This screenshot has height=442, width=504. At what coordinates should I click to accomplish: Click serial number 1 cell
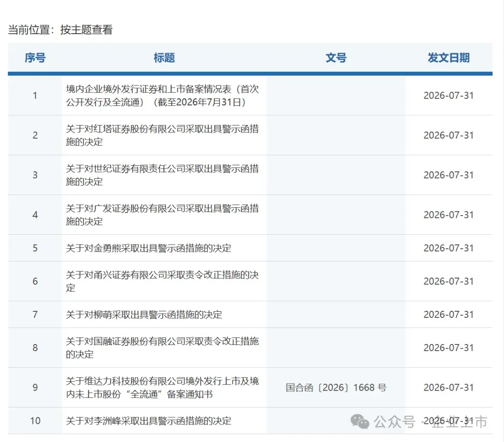35,96
